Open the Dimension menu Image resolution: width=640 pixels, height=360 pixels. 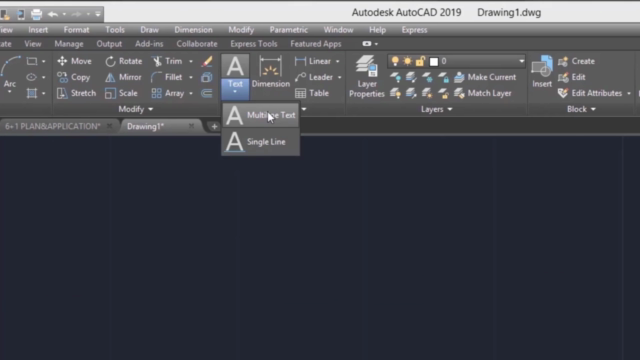[193, 30]
